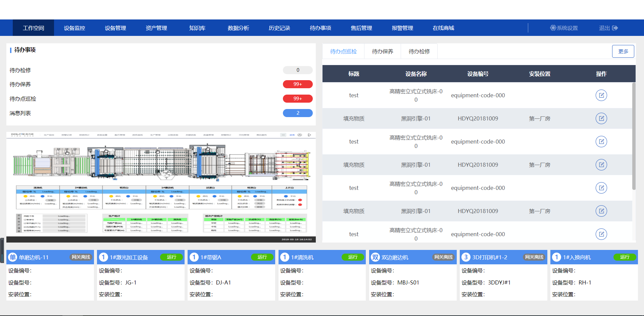Click the 设备名称 column header
This screenshot has width=644, height=316.
coord(416,74)
